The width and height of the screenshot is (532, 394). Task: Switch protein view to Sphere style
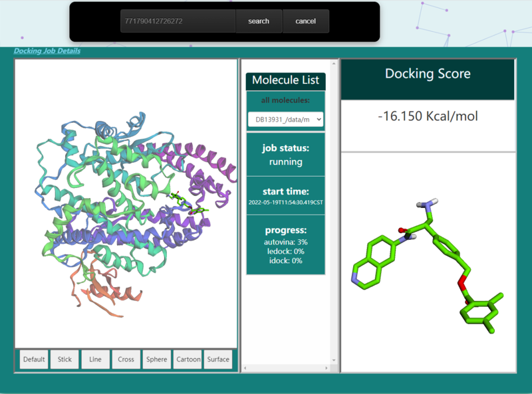[x=156, y=359]
